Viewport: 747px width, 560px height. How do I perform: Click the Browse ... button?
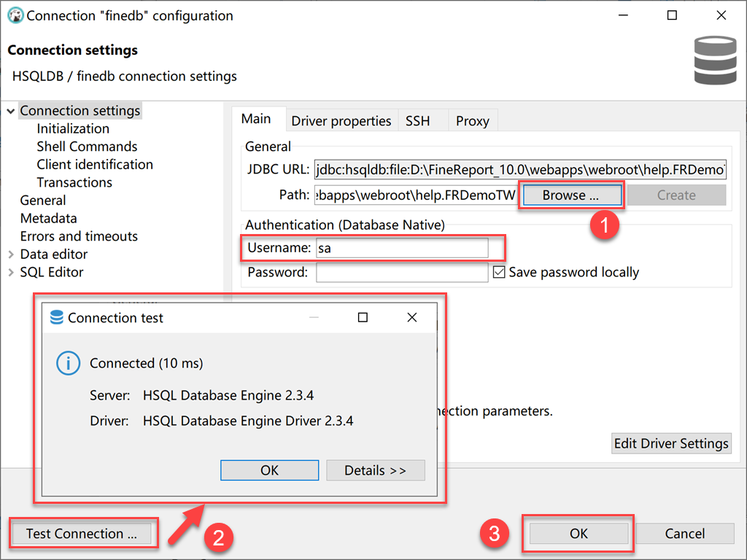pos(570,195)
